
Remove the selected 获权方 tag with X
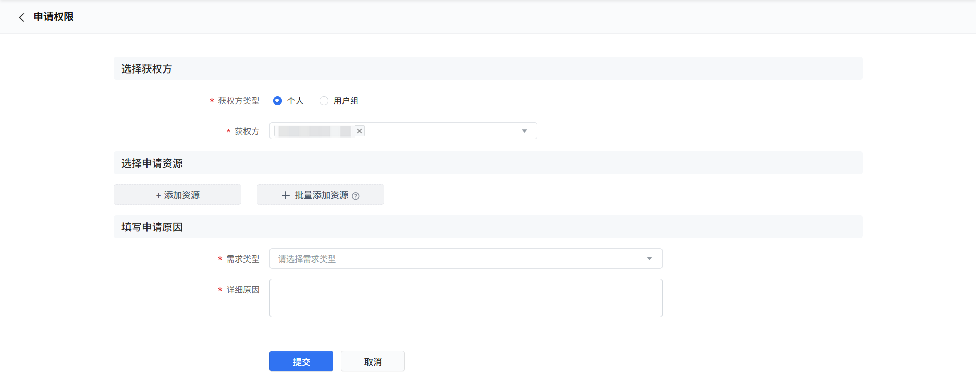pos(360,131)
